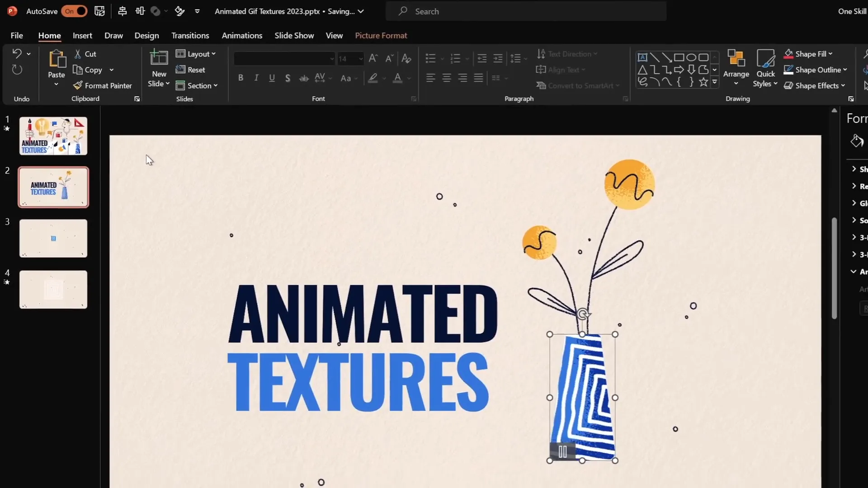Open the Picture Format tab
Screen dimensions: 868x488
381,35
